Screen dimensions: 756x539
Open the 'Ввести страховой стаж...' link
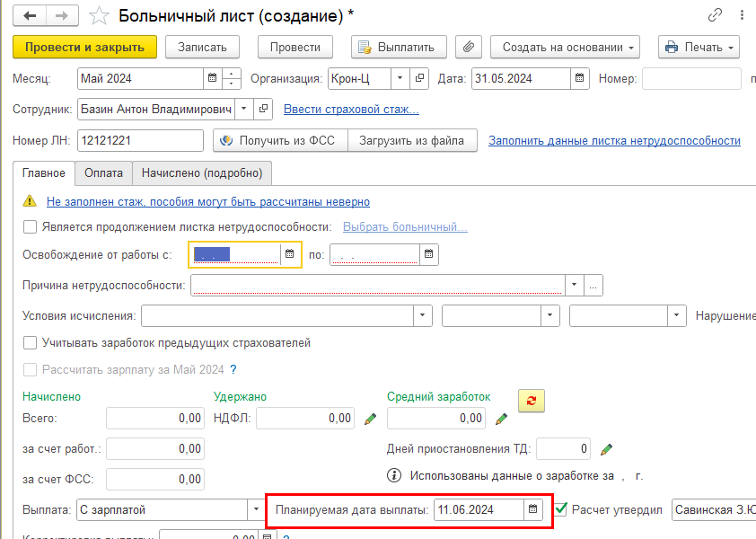351,110
